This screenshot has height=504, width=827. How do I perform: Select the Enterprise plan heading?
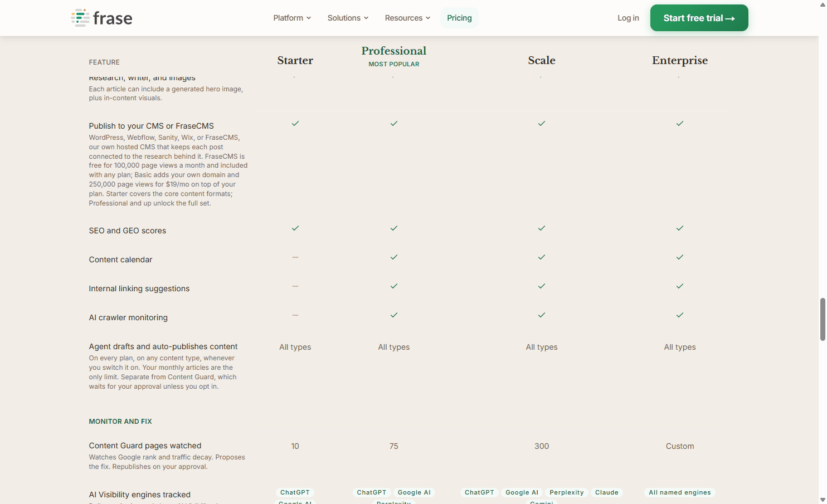click(x=680, y=60)
